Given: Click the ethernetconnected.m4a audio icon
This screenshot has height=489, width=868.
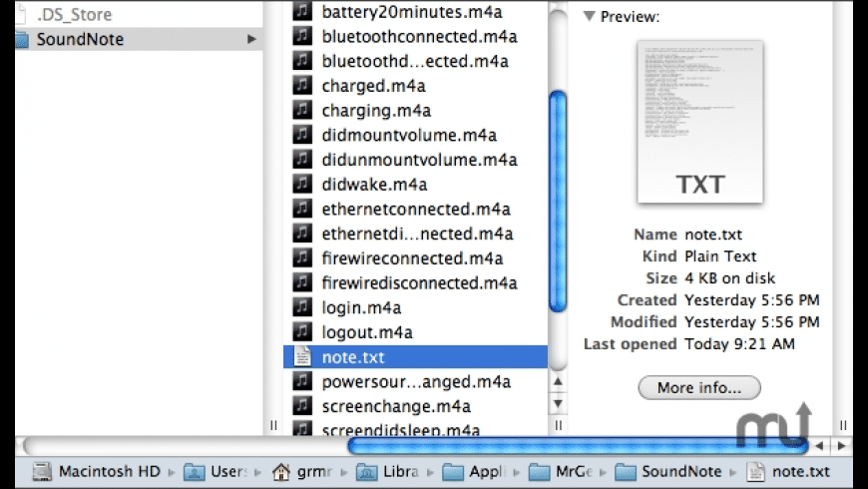Looking at the screenshot, I should click(302, 209).
